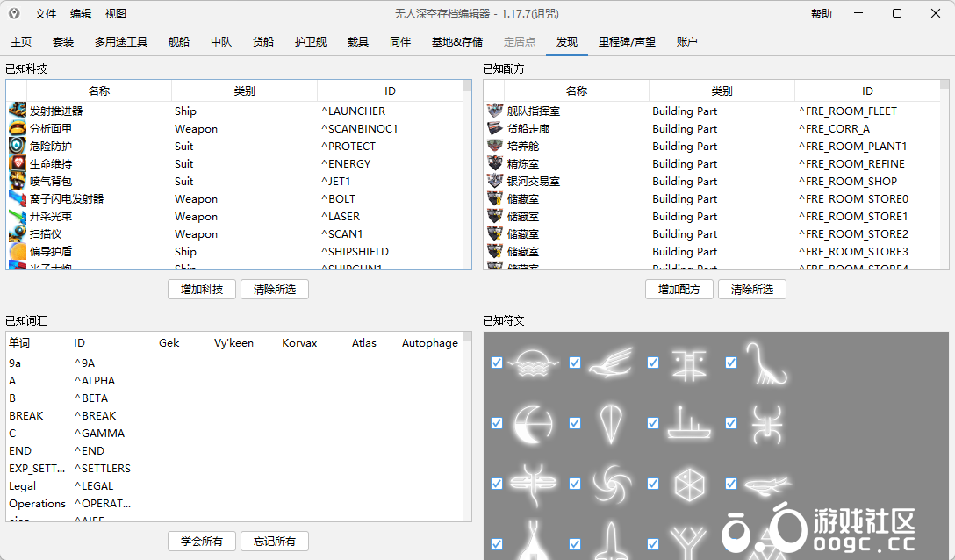Open the 编辑 menu
The height and width of the screenshot is (560, 955).
[81, 13]
